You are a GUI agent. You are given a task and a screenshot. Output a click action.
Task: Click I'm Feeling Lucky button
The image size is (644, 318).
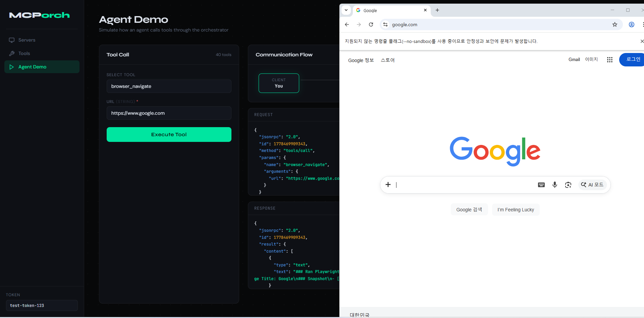(516, 210)
